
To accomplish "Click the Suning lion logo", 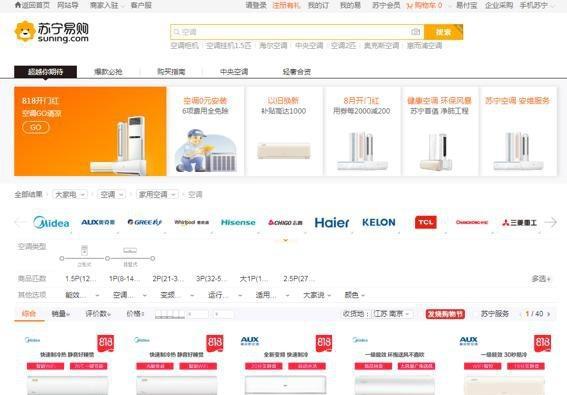I will [x=51, y=31].
